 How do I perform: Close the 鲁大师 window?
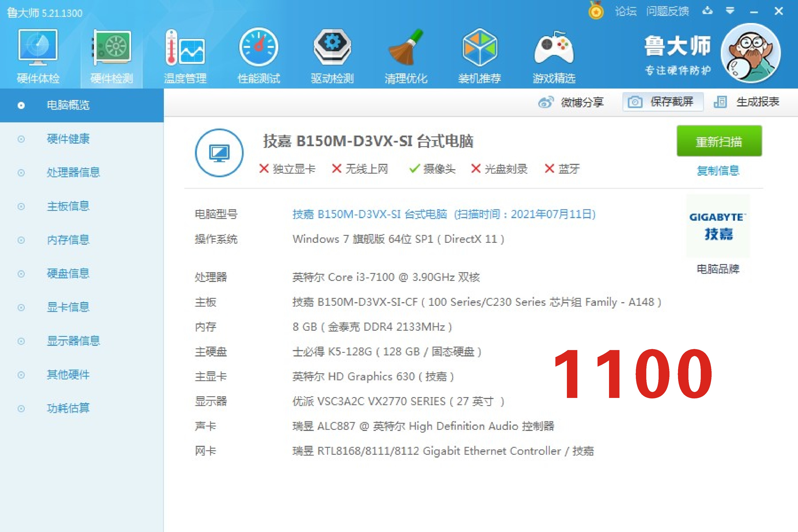coord(779,11)
